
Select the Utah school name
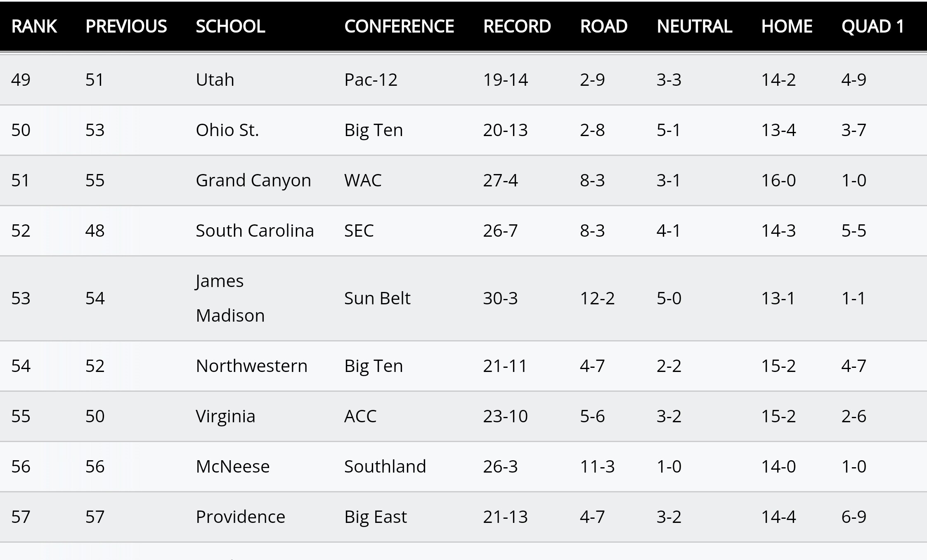[x=215, y=80]
